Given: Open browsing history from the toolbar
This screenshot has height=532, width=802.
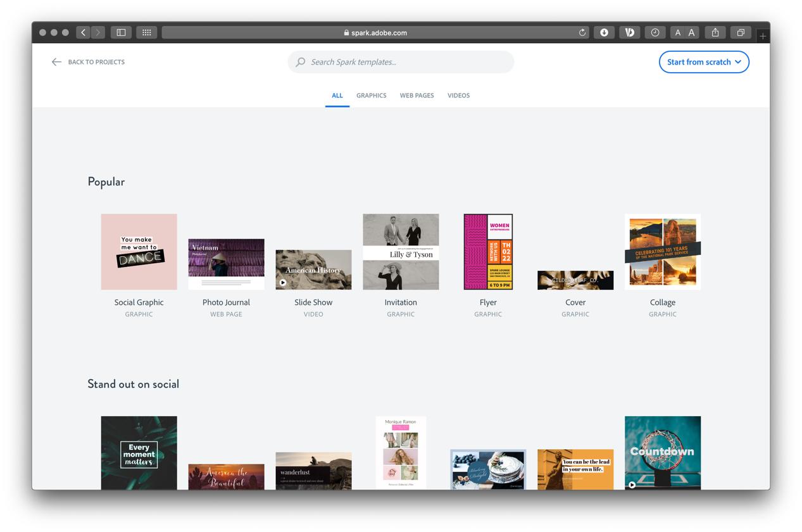Looking at the screenshot, I should pos(655,32).
